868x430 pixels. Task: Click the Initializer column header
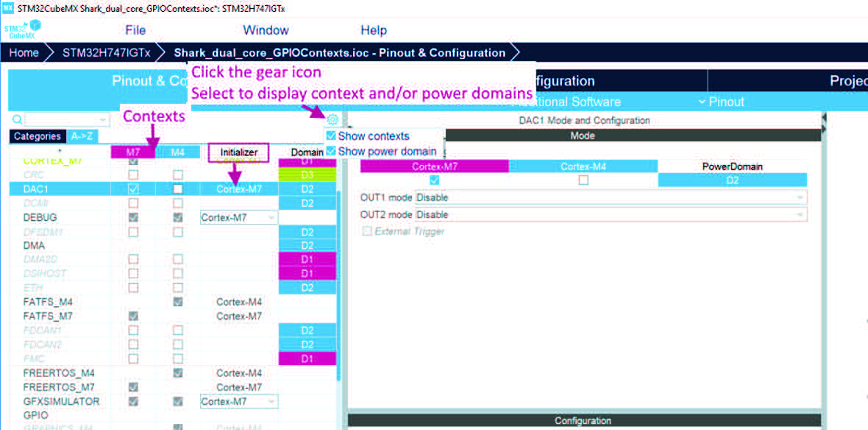[238, 152]
